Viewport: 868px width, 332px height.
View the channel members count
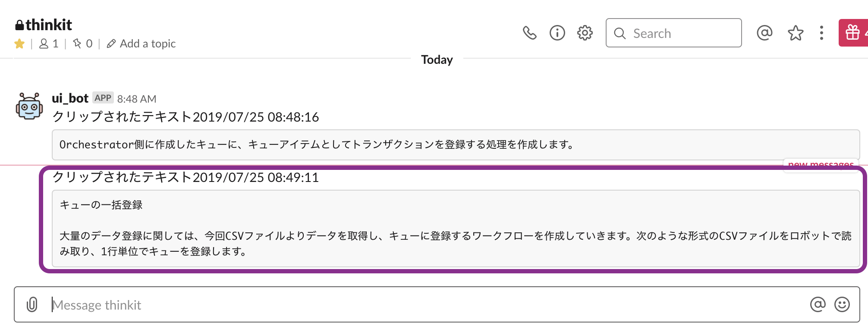49,44
